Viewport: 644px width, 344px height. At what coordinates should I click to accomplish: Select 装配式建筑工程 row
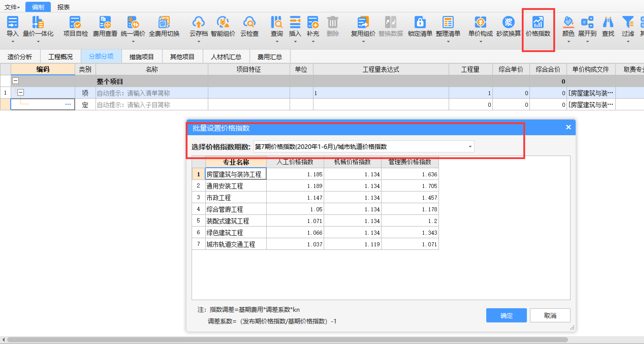tap(315, 221)
